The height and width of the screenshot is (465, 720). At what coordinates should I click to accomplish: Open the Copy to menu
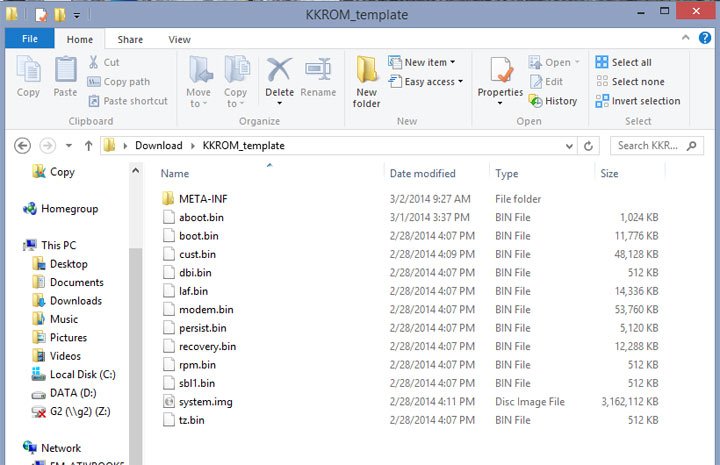point(236,82)
